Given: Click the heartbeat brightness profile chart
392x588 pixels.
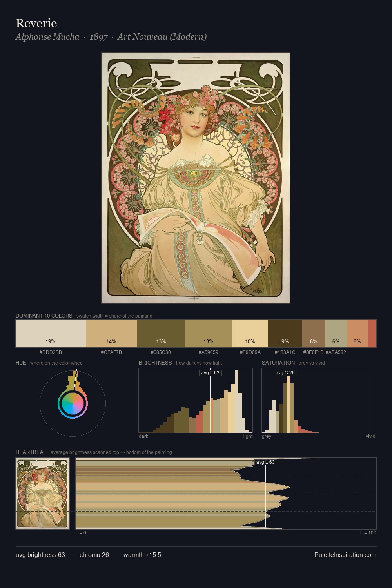Looking at the screenshot, I should [x=226, y=493].
